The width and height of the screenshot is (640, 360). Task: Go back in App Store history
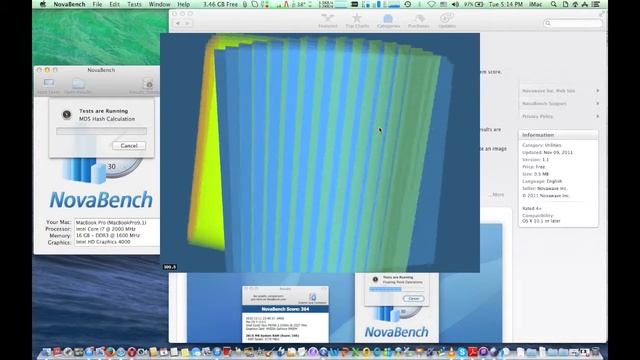pos(178,23)
